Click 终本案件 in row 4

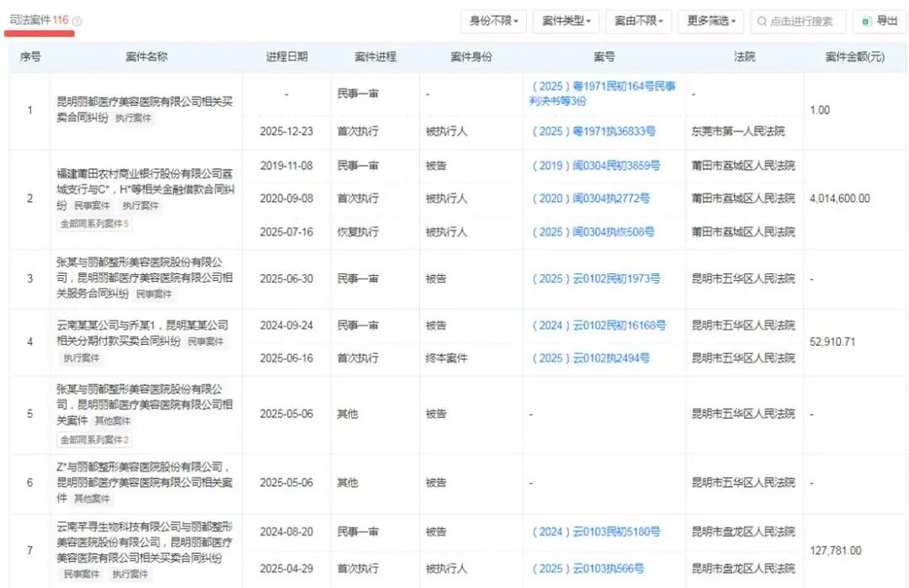click(x=446, y=358)
